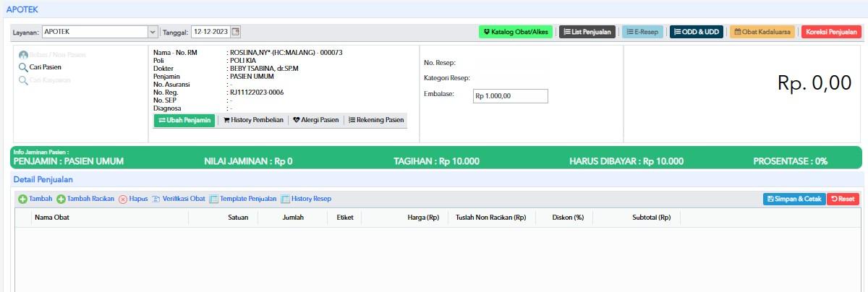Screen dimensions: 868x292
Task: Search for a patient with Cari Pasien
Action: 45,67
